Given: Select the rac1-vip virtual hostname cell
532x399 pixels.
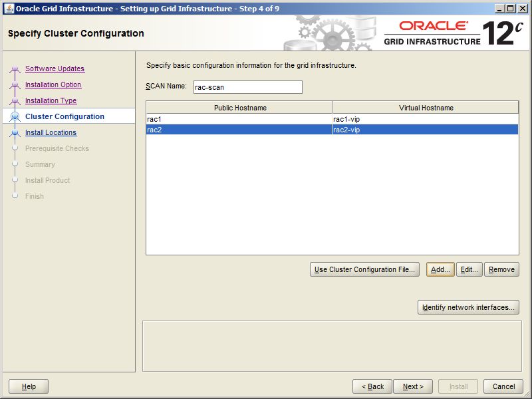Looking at the screenshot, I should click(426, 119).
